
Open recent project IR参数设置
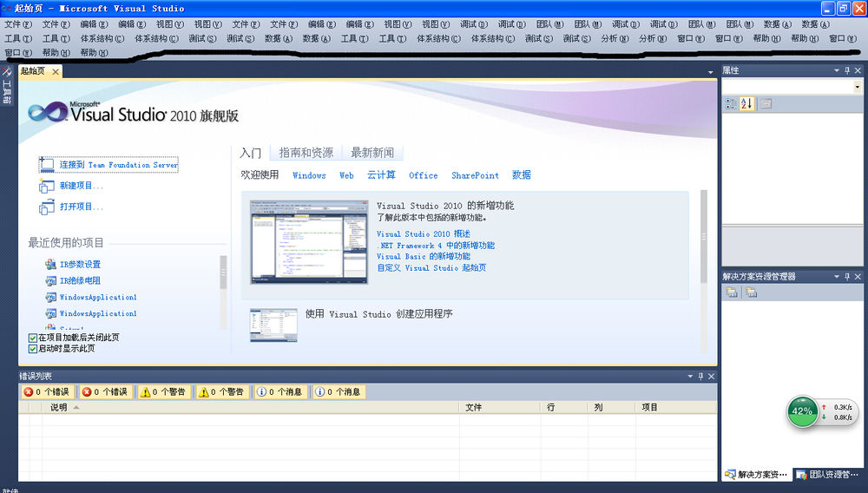pyautogui.click(x=80, y=265)
